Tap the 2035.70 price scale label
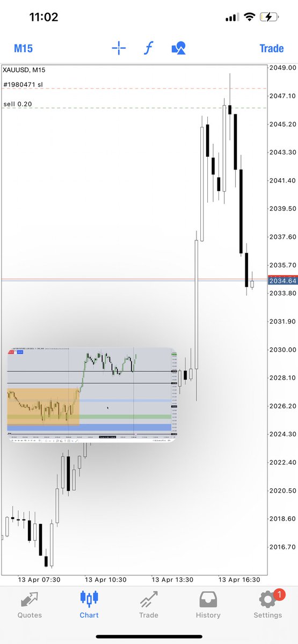298x644 pixels. [x=284, y=265]
